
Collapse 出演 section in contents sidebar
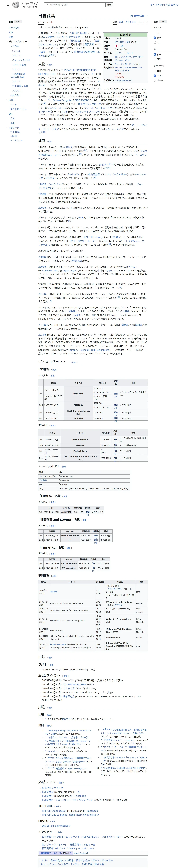[7, 100]
